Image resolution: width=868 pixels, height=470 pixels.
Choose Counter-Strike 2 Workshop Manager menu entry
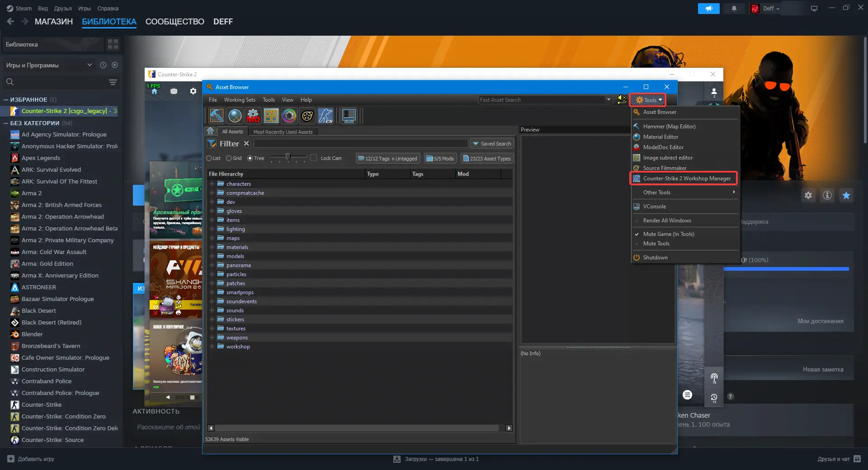click(685, 179)
